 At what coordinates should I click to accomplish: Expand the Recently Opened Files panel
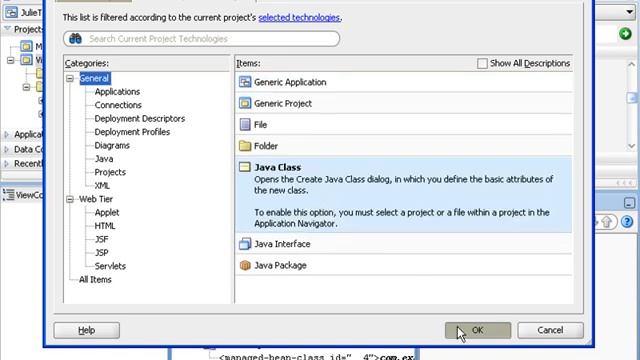click(x=7, y=164)
